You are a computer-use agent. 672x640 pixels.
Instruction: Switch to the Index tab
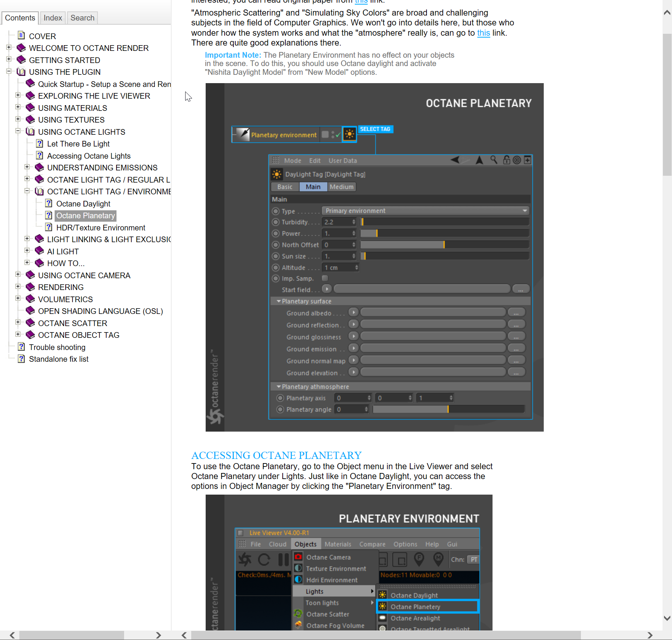click(53, 18)
